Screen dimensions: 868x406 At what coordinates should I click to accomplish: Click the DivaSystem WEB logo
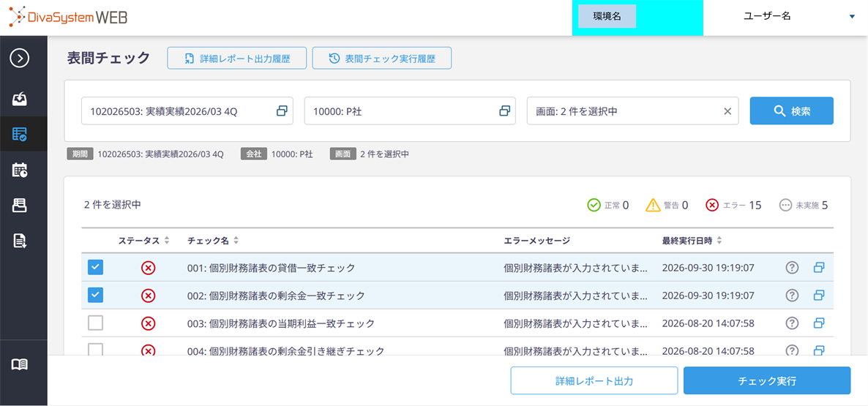67,17
